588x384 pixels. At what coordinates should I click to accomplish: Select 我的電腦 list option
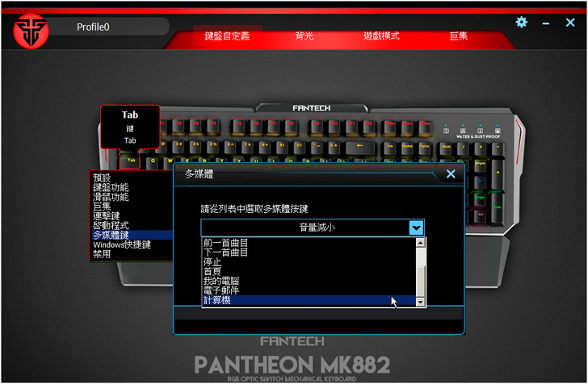(x=309, y=281)
